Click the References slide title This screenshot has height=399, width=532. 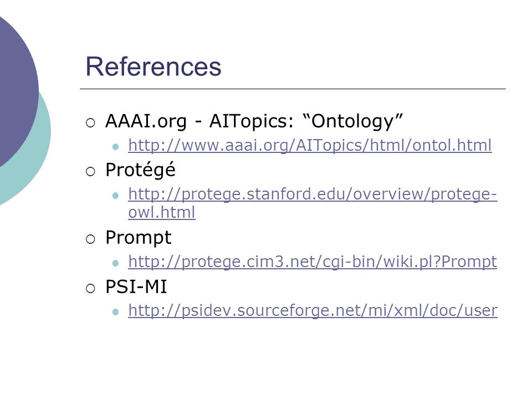tap(154, 66)
